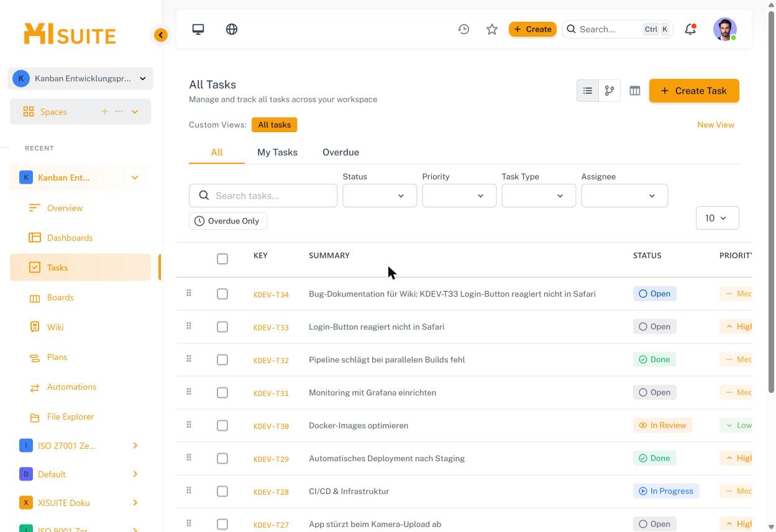This screenshot has width=776, height=532.
Task: Open Spaces more options ellipsis
Action: [x=119, y=112]
